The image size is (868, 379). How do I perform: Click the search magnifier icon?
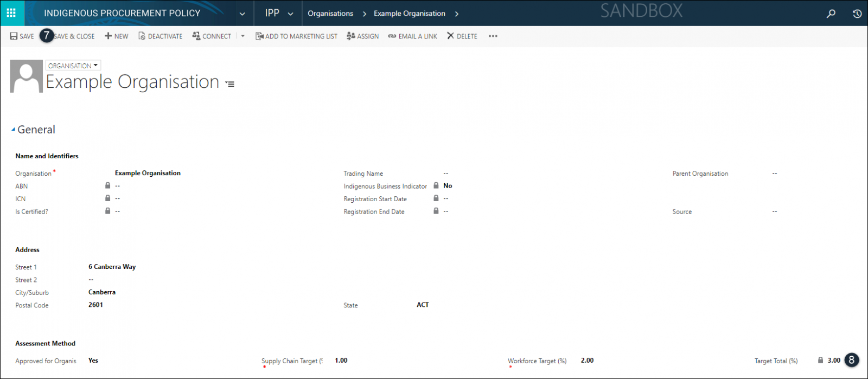pos(831,14)
